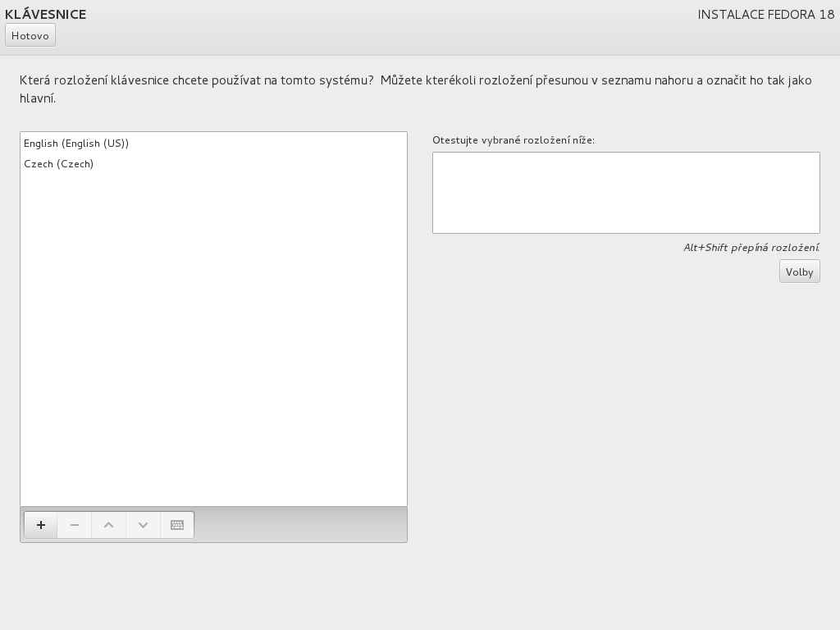
Task: Move selected layout up with arrow
Action: pos(108,525)
